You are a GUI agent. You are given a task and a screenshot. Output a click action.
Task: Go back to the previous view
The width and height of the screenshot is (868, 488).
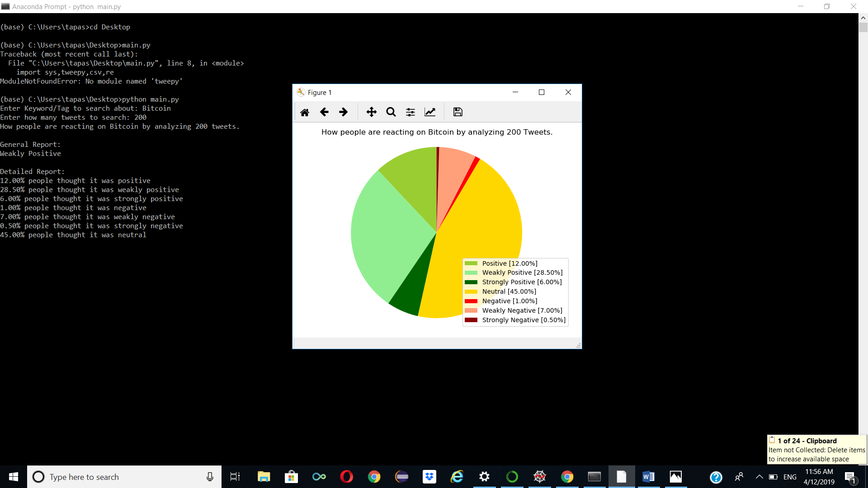(324, 112)
